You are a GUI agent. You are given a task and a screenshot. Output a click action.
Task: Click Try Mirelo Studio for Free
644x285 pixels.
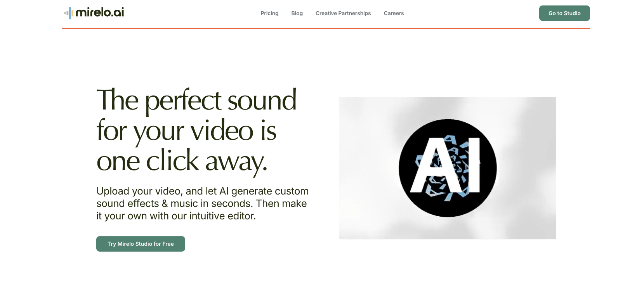pyautogui.click(x=141, y=244)
